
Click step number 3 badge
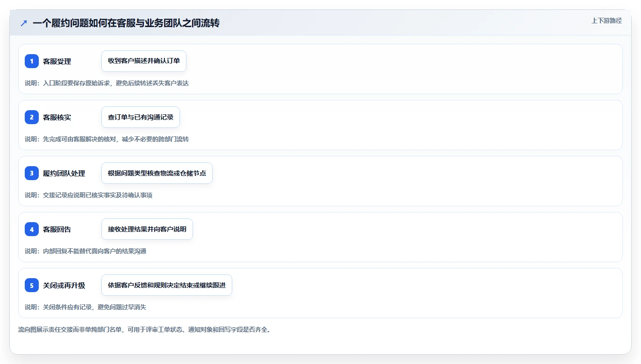32,173
